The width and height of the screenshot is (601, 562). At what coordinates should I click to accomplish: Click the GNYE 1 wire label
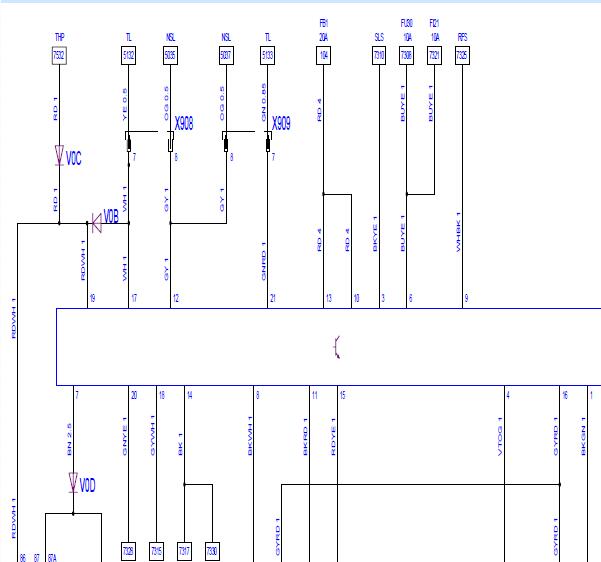[125, 436]
